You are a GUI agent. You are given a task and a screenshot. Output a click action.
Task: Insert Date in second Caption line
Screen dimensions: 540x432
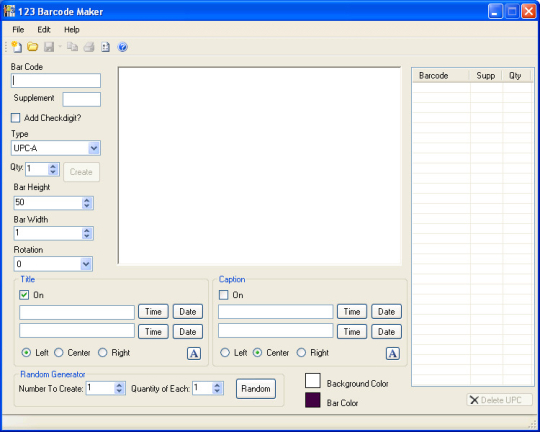386,331
